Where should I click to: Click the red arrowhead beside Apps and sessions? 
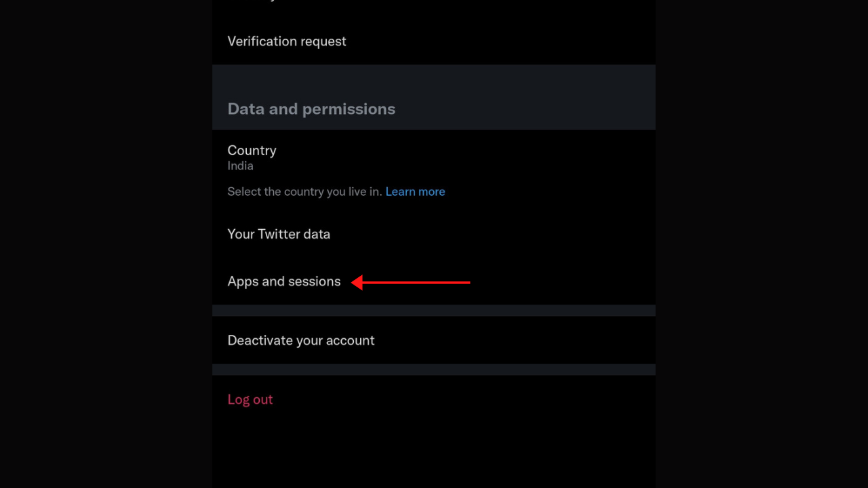(x=357, y=282)
